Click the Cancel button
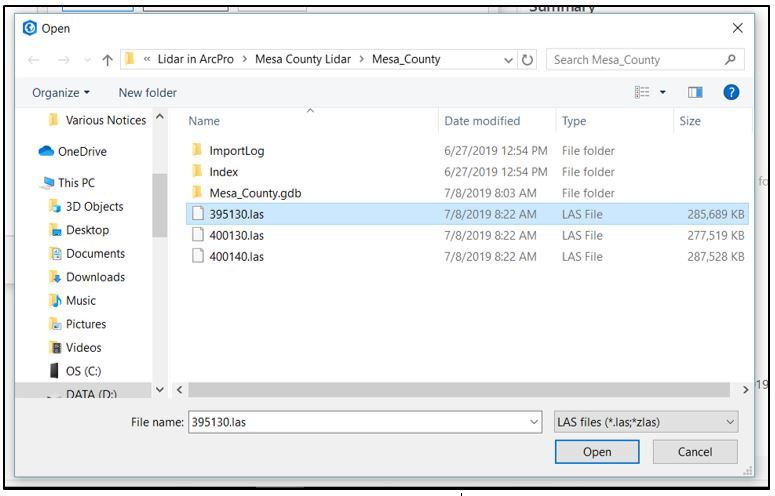Screen dimensions: 775x496 695,452
